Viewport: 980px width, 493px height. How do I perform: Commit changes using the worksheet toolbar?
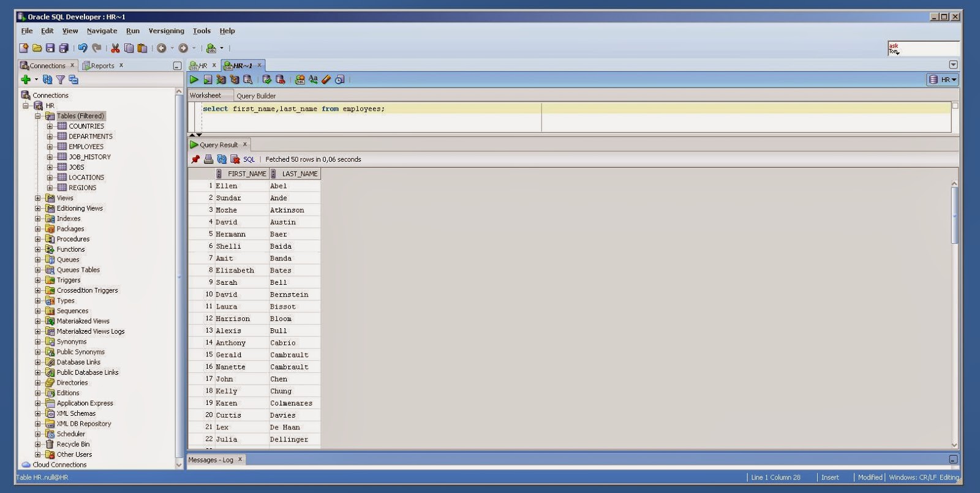267,80
